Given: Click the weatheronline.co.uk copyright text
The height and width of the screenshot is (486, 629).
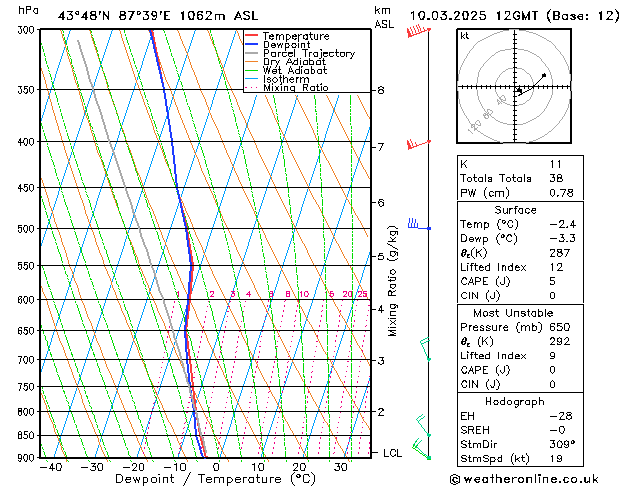Looking at the screenshot, I should coord(525,479).
